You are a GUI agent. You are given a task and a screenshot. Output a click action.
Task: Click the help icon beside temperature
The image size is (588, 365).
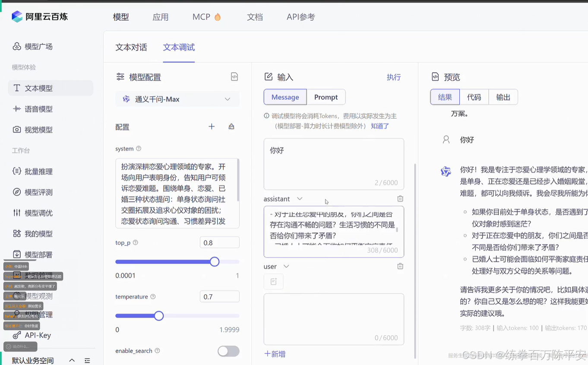[153, 297]
